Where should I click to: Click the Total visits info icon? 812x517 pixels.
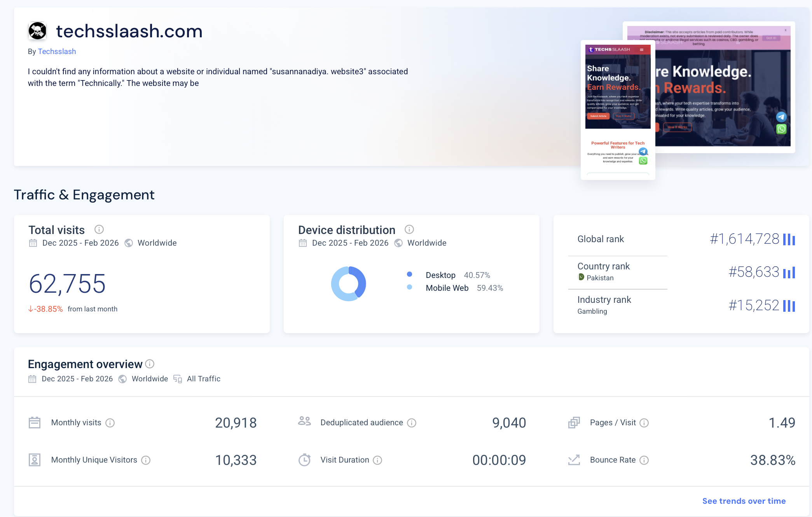[x=99, y=229]
